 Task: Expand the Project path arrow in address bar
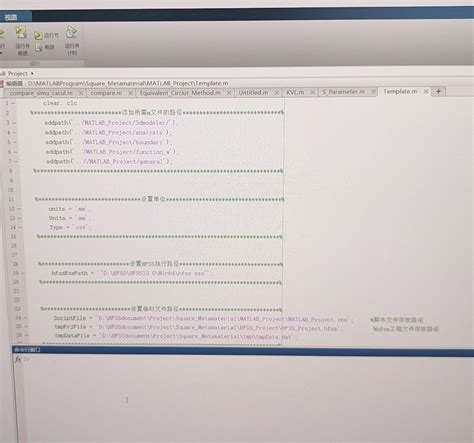point(32,73)
